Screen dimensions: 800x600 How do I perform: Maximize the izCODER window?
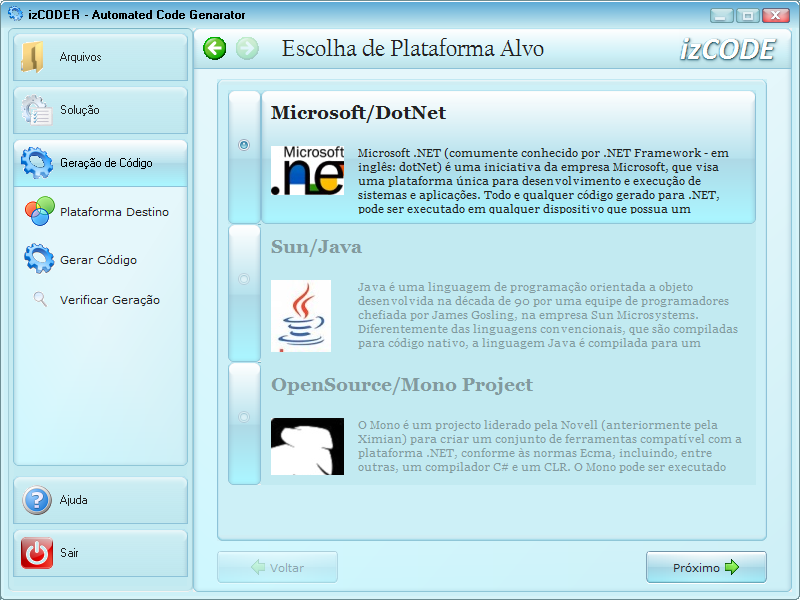click(747, 15)
